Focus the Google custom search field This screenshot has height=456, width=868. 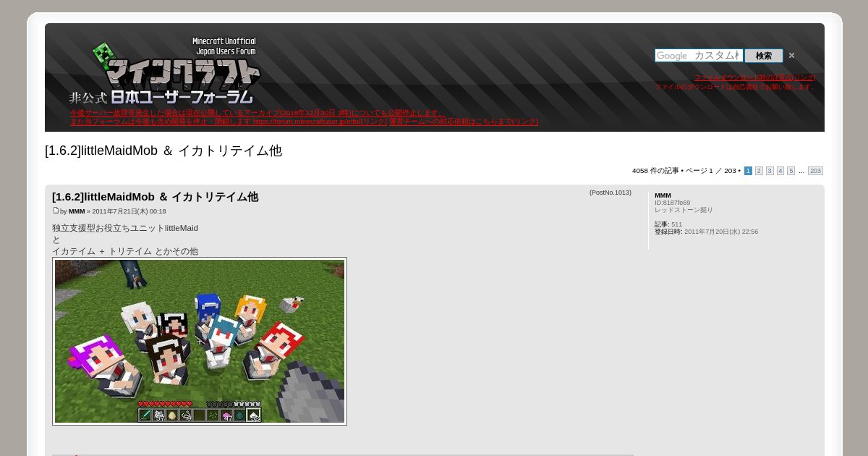click(x=699, y=56)
